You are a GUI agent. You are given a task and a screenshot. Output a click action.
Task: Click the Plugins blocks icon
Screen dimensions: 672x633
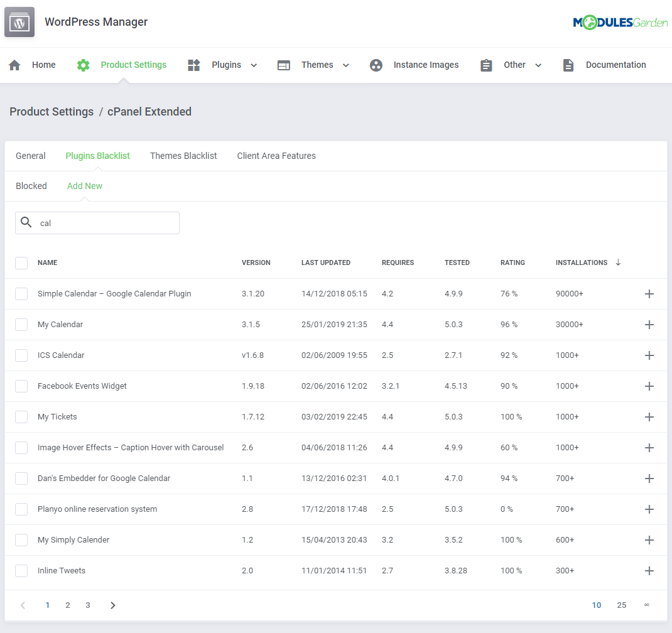click(193, 65)
